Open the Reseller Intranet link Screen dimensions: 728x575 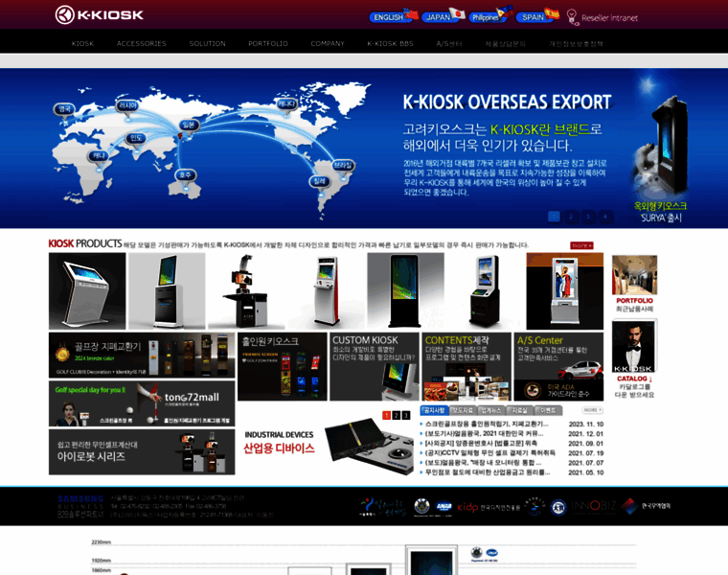pyautogui.click(x=603, y=17)
